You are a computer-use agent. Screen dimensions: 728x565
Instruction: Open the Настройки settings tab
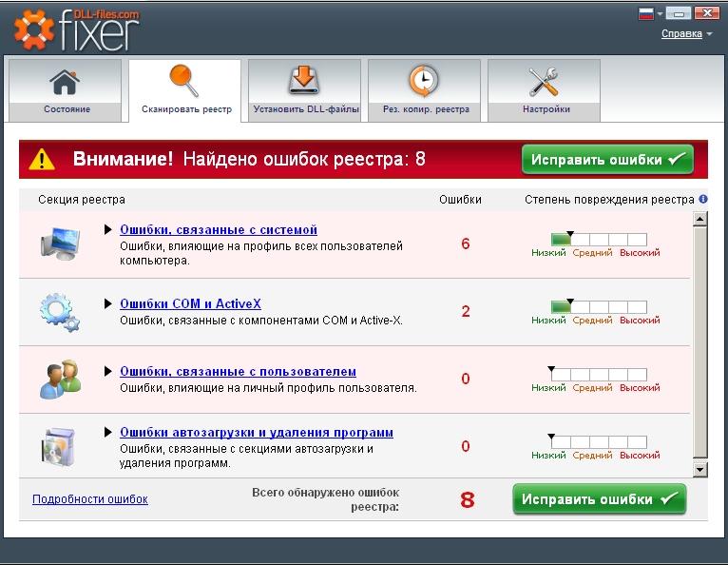point(545,91)
